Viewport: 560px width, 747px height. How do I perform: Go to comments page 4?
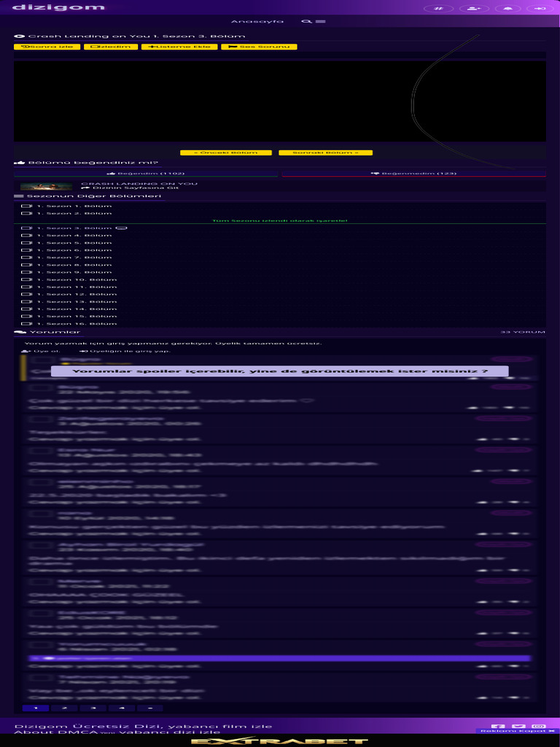[x=122, y=708]
